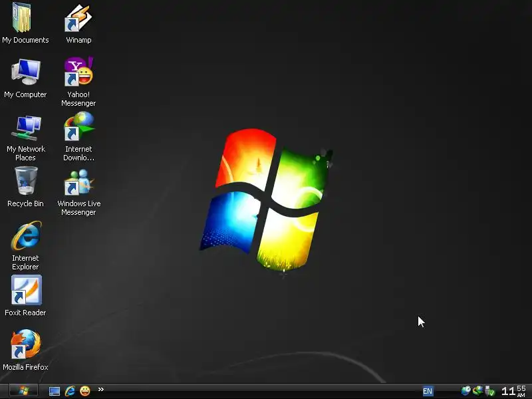The image size is (532, 399).
Task: Click the 'My Documents' label text
Action: [25, 40]
